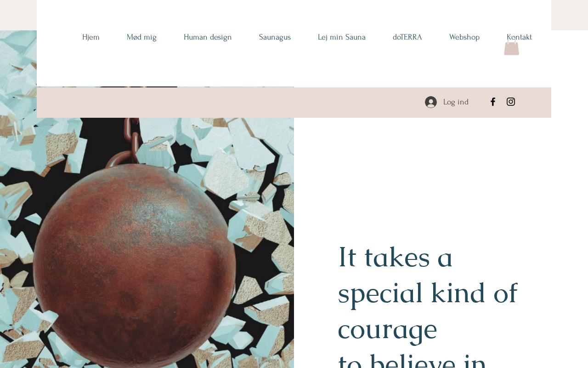
Task: Open the Lej min Sauna page
Action: pyautogui.click(x=342, y=37)
